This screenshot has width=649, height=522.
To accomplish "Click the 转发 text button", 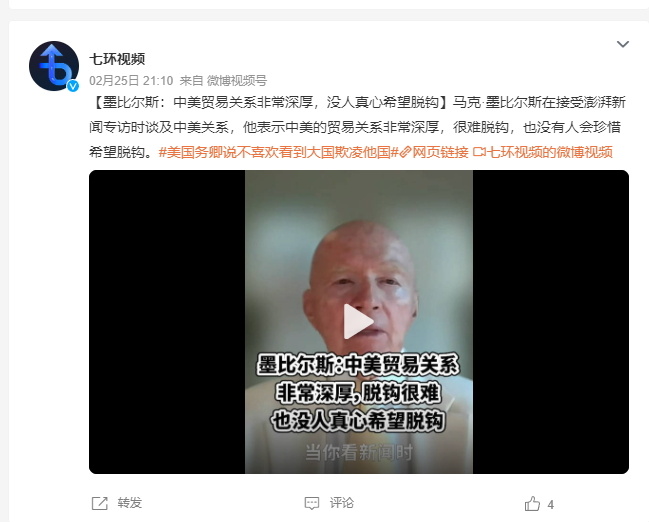I will [x=130, y=503].
